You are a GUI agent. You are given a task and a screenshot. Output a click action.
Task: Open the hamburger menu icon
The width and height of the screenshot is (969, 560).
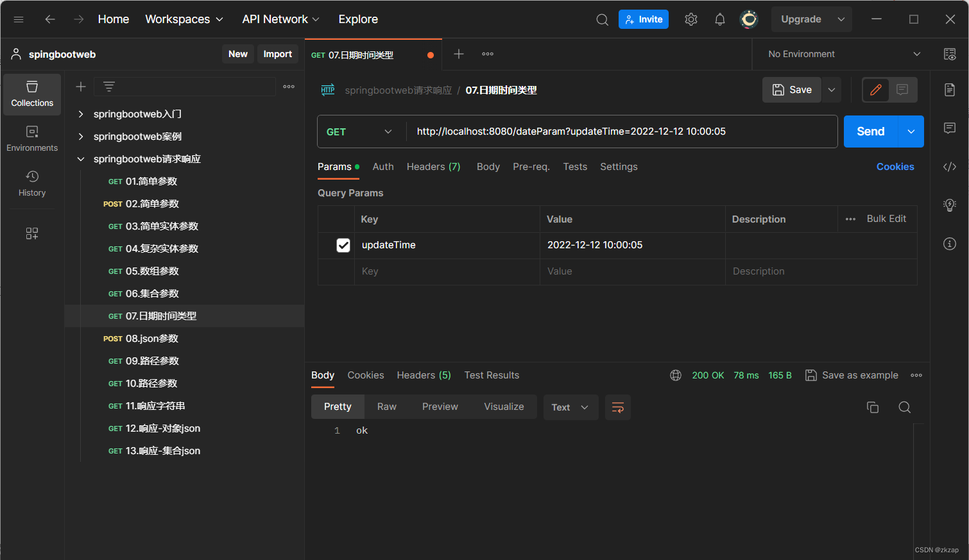point(19,19)
